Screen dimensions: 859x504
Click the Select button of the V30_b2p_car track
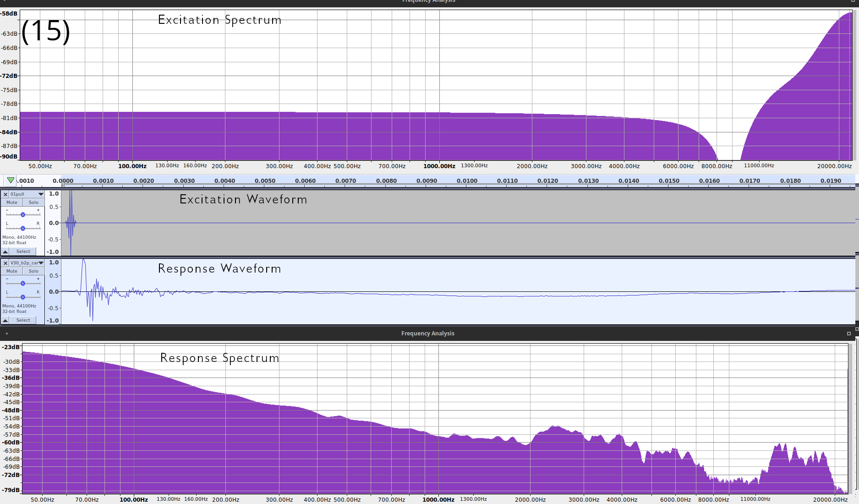23,320
